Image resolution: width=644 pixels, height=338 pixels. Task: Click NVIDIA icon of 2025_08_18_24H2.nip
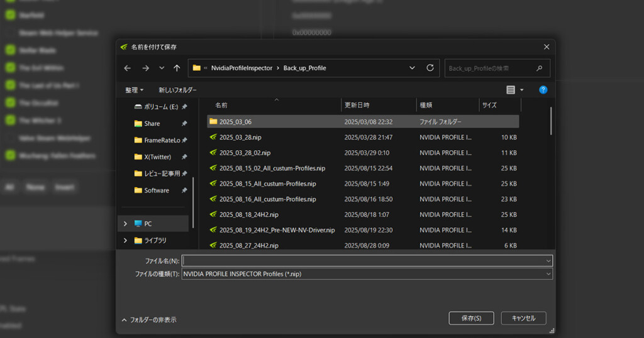pyautogui.click(x=213, y=214)
